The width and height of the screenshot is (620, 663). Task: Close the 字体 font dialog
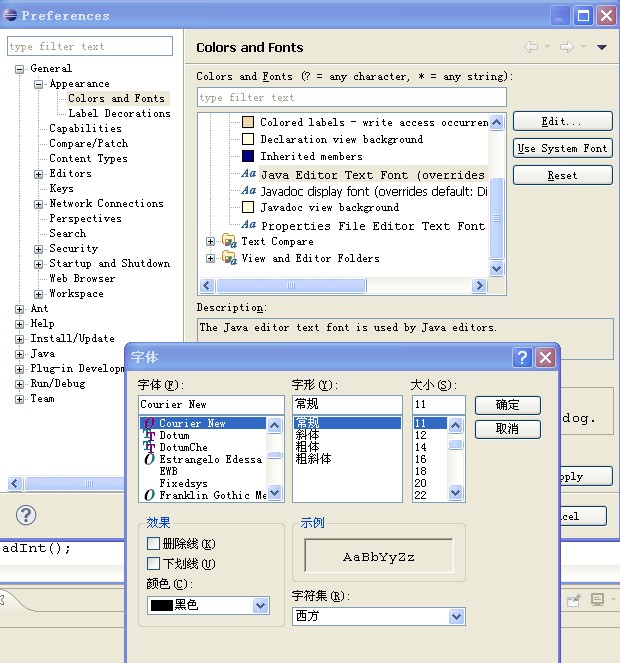click(x=546, y=358)
